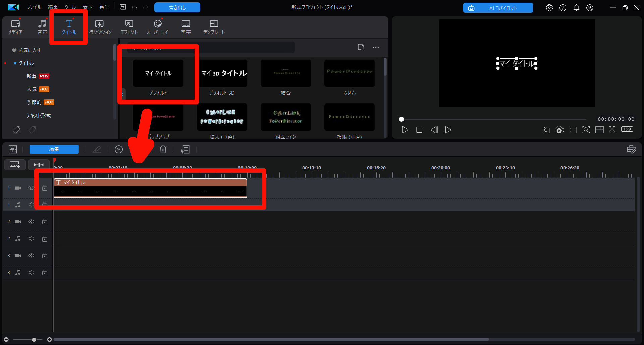Viewport: 644px width, 345px height.
Task: Create a new title with the add icon
Action: (x=361, y=47)
